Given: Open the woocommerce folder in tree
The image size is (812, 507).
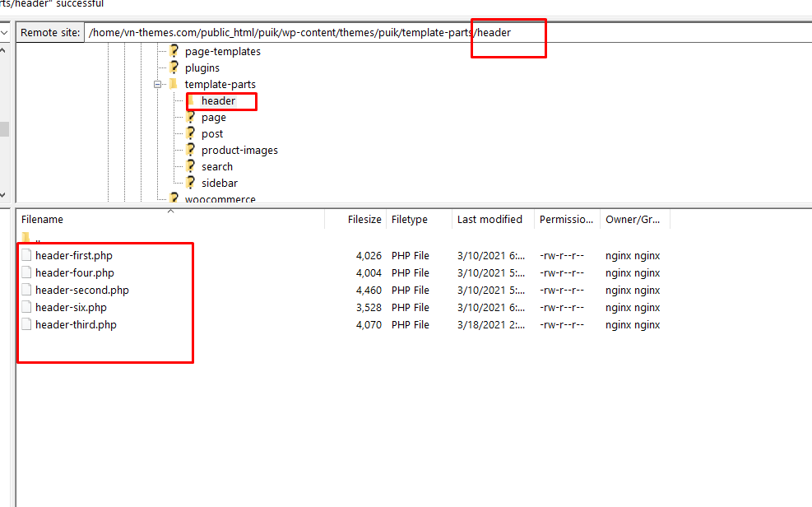Looking at the screenshot, I should [220, 199].
